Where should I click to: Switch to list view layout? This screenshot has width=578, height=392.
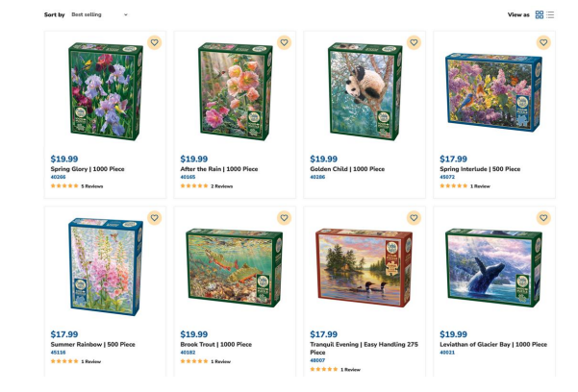point(551,14)
